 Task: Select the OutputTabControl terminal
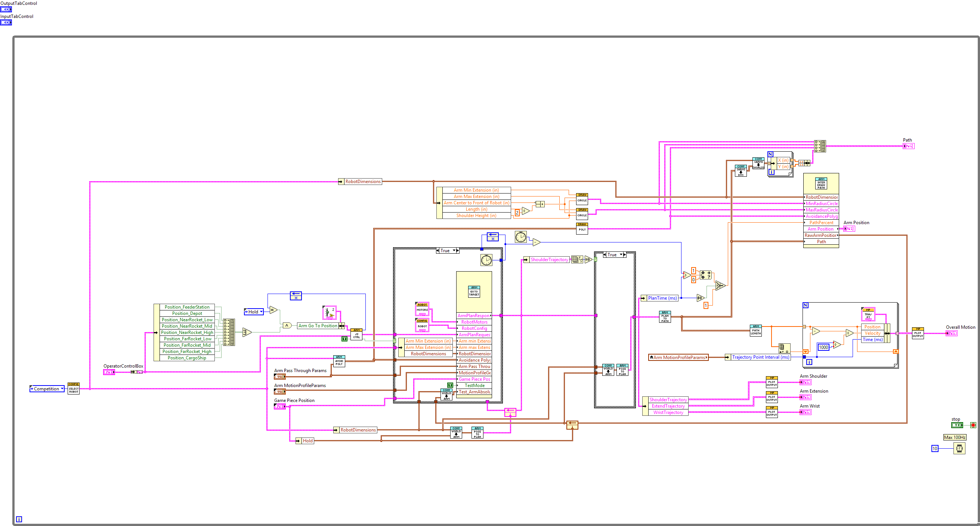click(6, 9)
